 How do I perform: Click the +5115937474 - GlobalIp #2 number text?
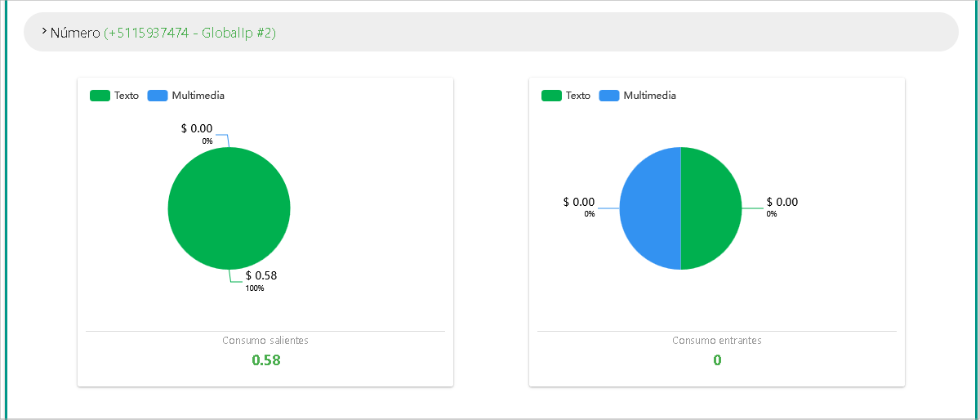click(x=189, y=33)
